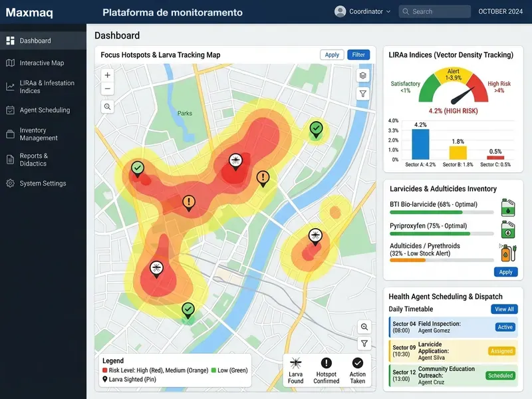532x399 pixels.
Task: Click the BTI Bio-larvicide progress bar
Action: (442, 212)
